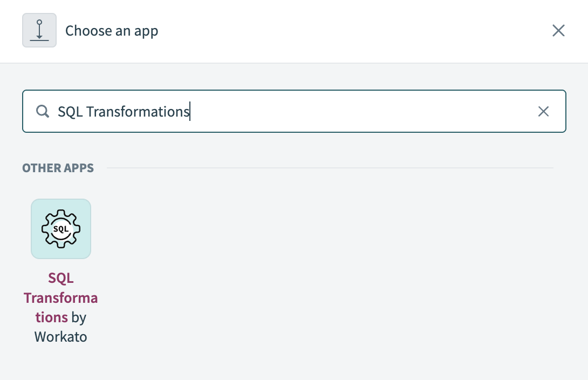Viewport: 588px width, 380px height.
Task: Place cursor after SQL Transformations text
Action: [190, 111]
